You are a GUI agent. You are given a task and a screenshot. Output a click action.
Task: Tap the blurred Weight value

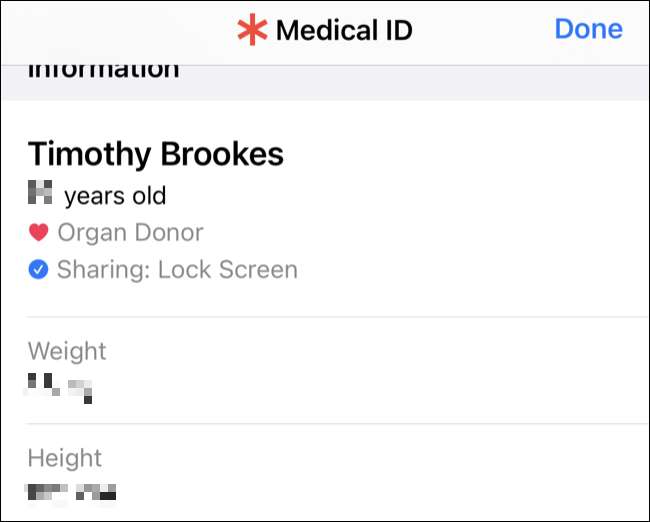point(60,386)
